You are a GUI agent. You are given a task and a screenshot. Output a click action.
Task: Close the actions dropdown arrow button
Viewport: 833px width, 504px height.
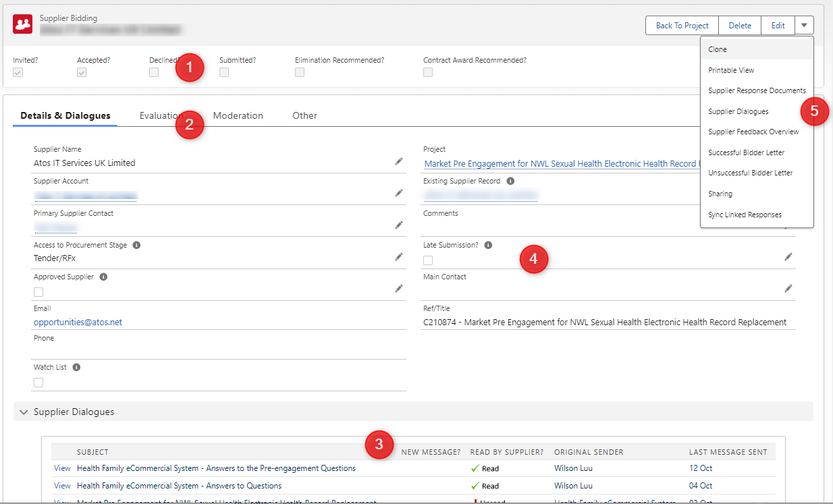click(x=804, y=26)
